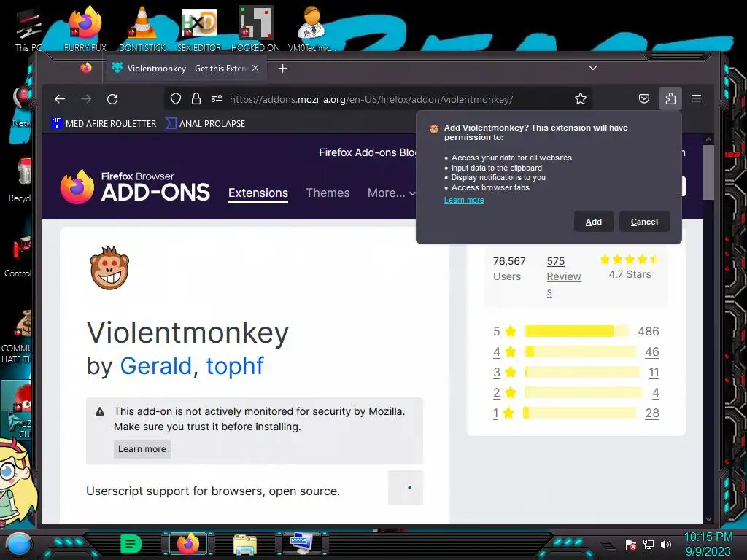
Task: Open MEDIAFIRE ROULETTER bookmark
Action: [104, 123]
